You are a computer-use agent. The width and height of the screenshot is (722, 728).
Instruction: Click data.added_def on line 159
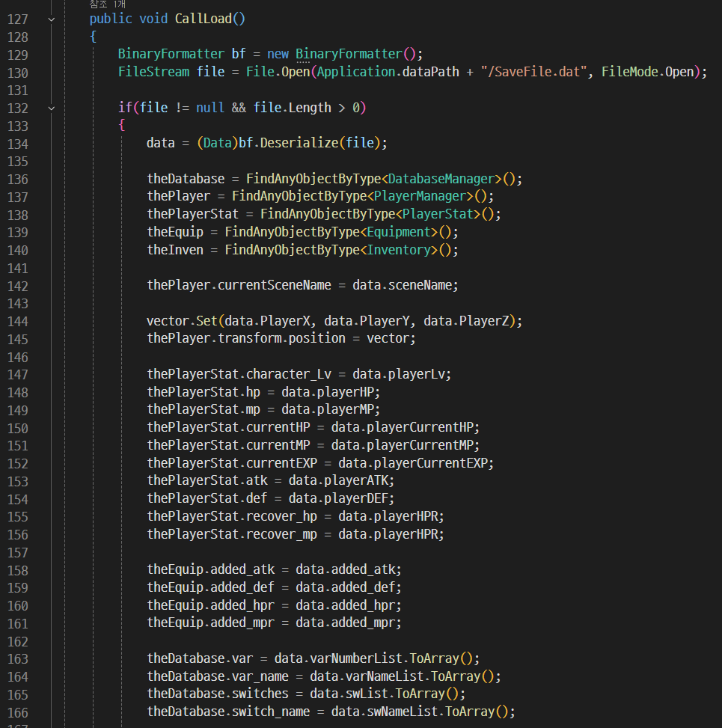coord(346,587)
